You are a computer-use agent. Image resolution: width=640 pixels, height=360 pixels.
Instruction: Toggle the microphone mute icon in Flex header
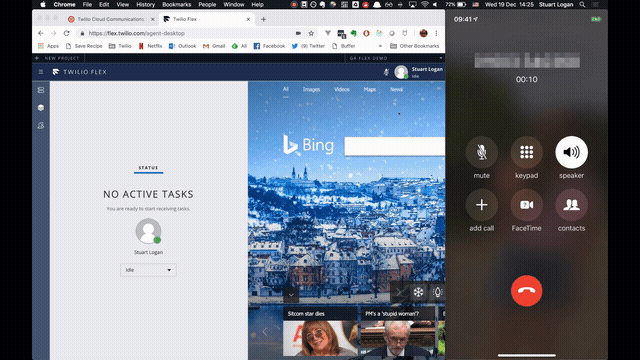[386, 72]
